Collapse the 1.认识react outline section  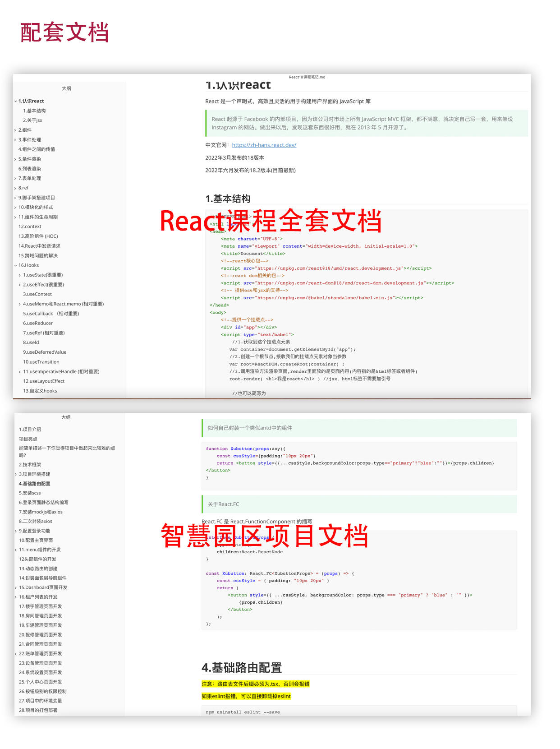[x=15, y=101]
